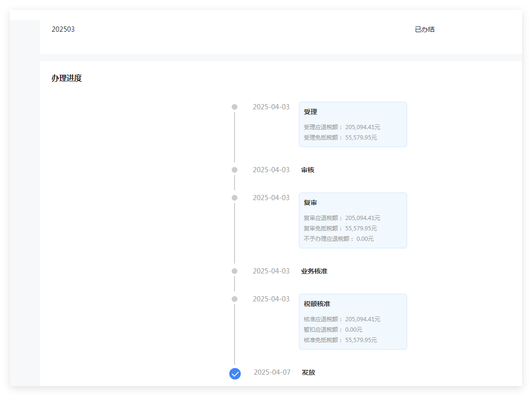Screen dimensions: 532x396
Task: Click the blue checkmark icon beside 发放
Action: tap(235, 374)
